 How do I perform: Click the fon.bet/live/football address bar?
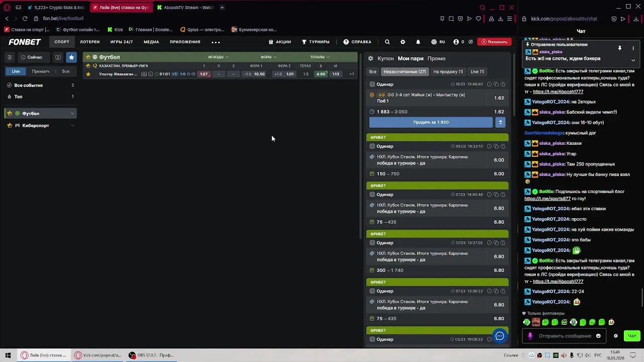tap(63, 19)
